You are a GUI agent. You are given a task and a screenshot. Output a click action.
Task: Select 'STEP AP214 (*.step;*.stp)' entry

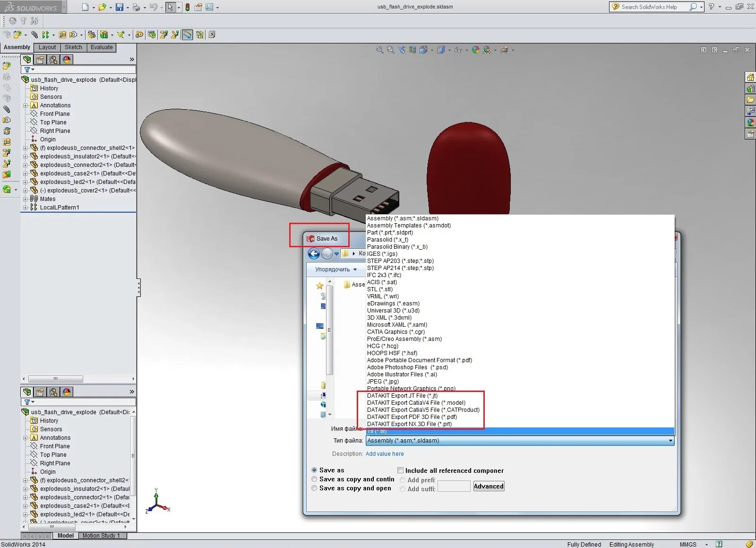(x=400, y=268)
